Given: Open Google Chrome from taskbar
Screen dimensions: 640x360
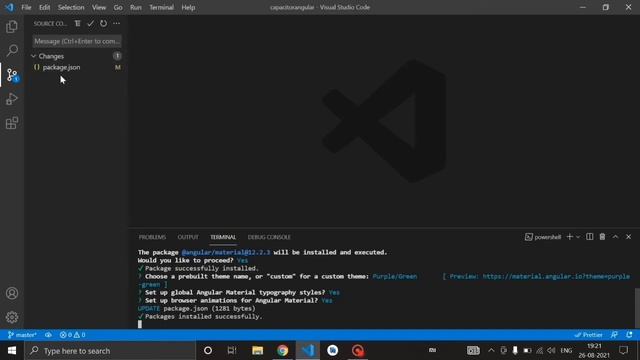Looking at the screenshot, I should click(x=282, y=351).
